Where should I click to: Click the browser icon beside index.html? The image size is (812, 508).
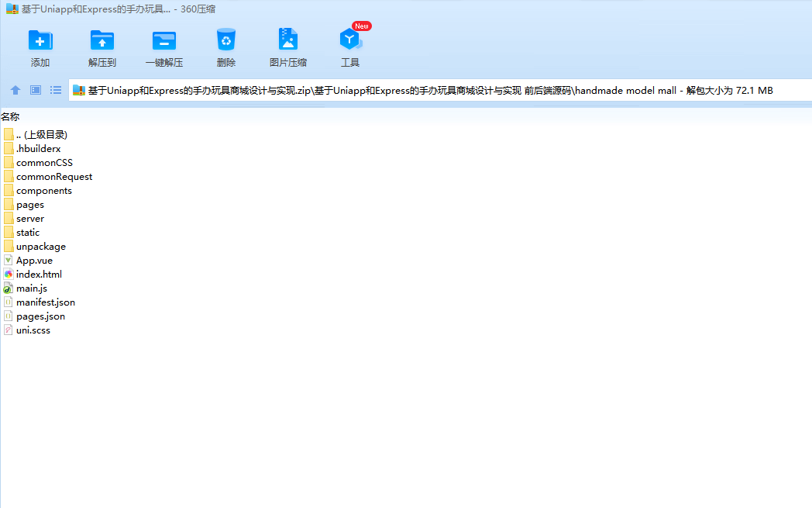tap(9, 275)
